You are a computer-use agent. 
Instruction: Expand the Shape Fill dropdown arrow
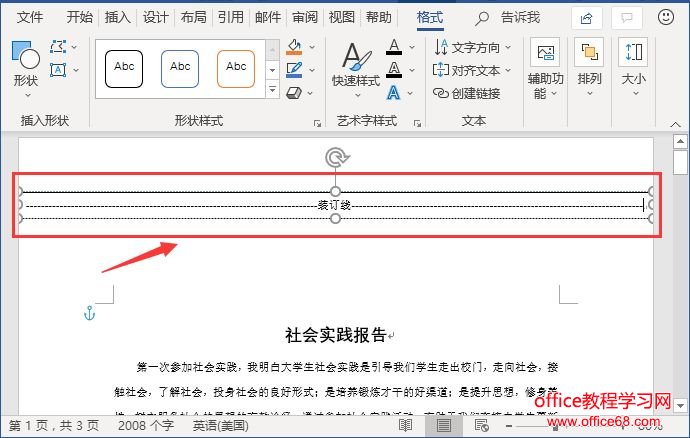coord(312,47)
